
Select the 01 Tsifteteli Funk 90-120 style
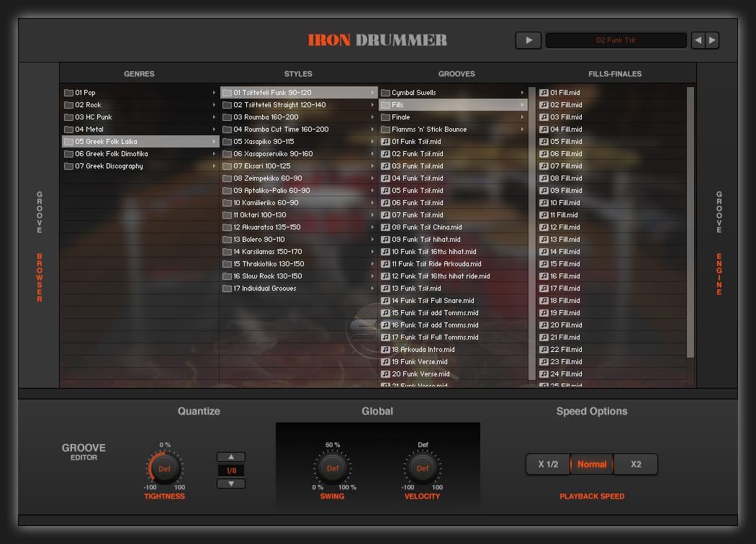299,93
